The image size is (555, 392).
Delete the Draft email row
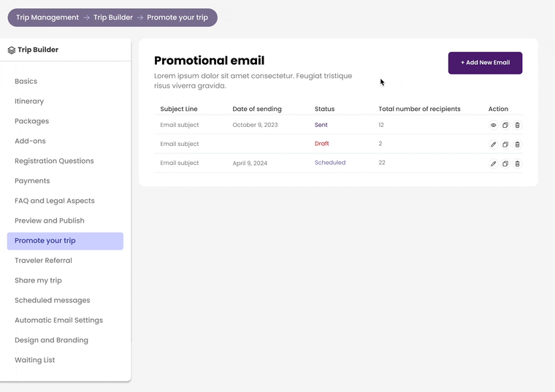point(517,145)
